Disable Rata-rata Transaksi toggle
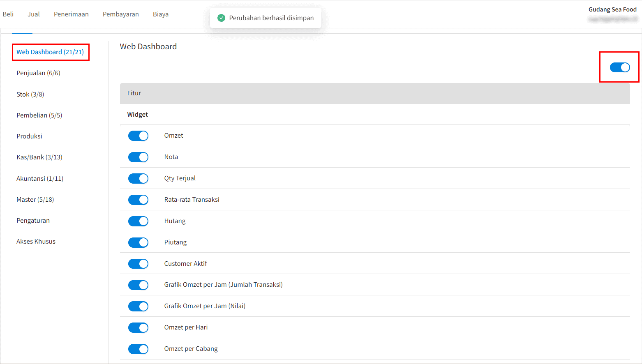 tap(138, 200)
